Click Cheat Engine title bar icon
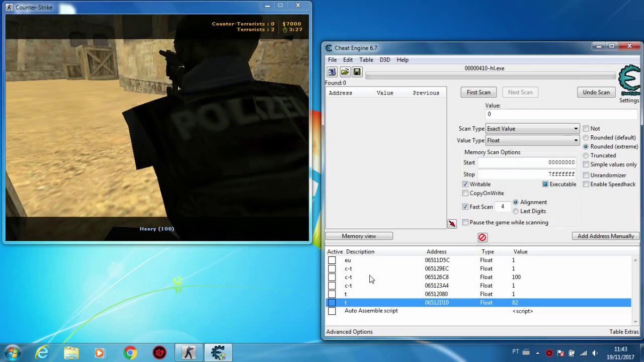Image resolution: width=644 pixels, height=362 pixels. [329, 48]
